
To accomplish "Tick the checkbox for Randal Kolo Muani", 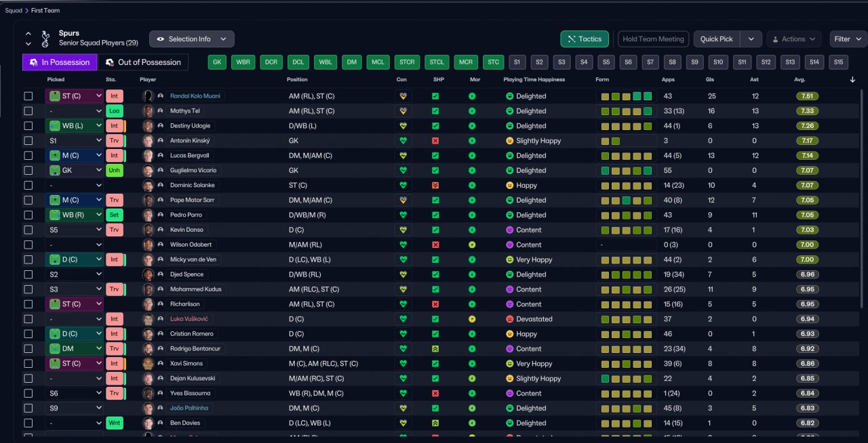I will (x=28, y=96).
